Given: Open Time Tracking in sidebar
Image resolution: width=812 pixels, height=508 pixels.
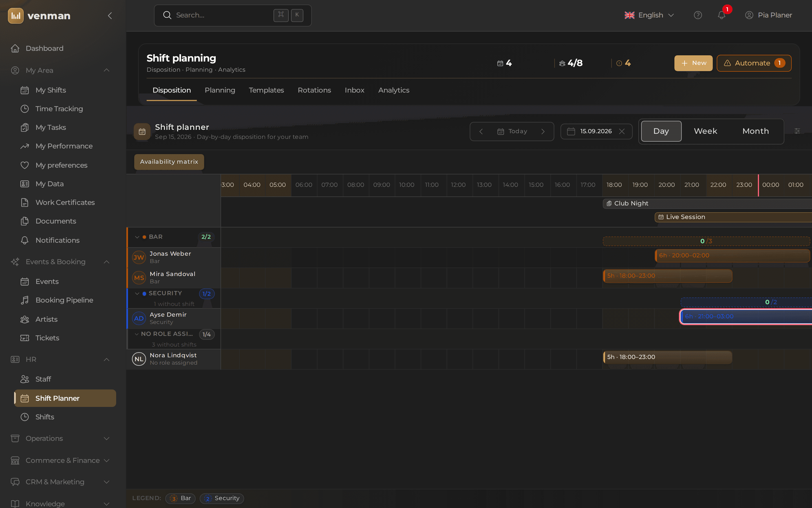Looking at the screenshot, I should click(x=66, y=109).
